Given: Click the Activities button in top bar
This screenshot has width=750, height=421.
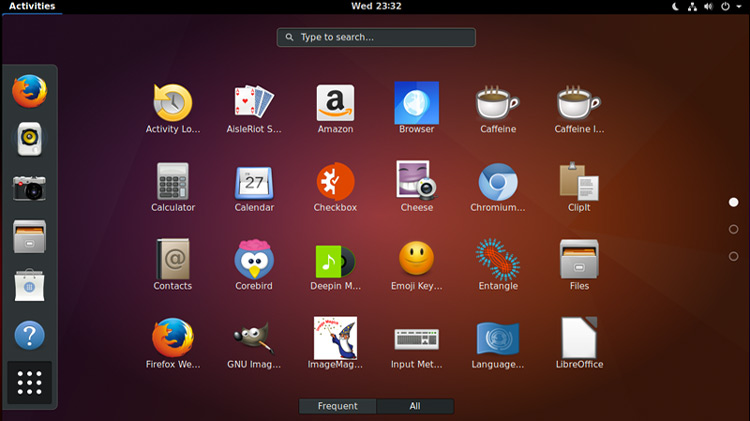Looking at the screenshot, I should (x=31, y=6).
